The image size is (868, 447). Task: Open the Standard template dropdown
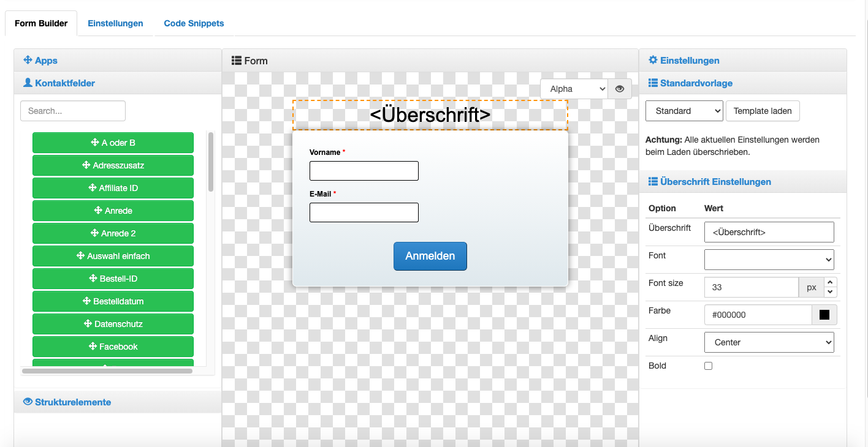[x=684, y=111]
